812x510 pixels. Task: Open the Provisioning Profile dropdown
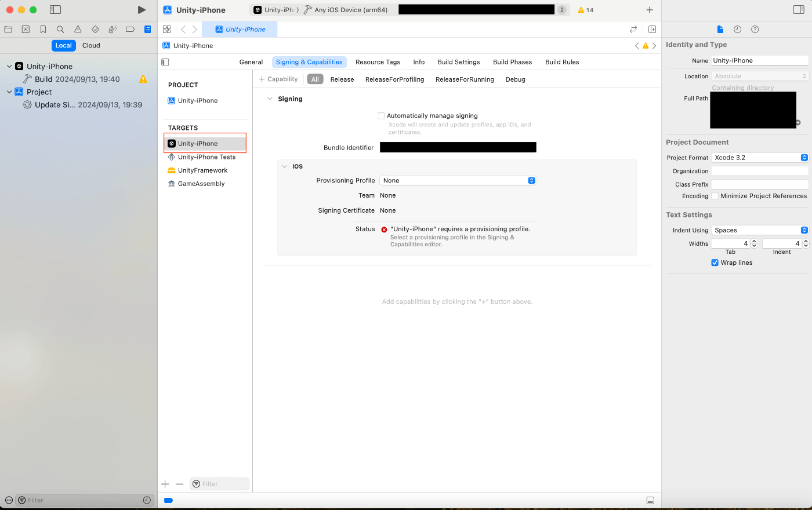coord(458,180)
